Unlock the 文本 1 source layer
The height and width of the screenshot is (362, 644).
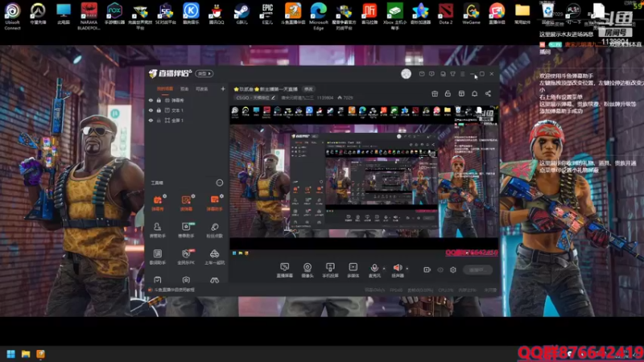(159, 110)
